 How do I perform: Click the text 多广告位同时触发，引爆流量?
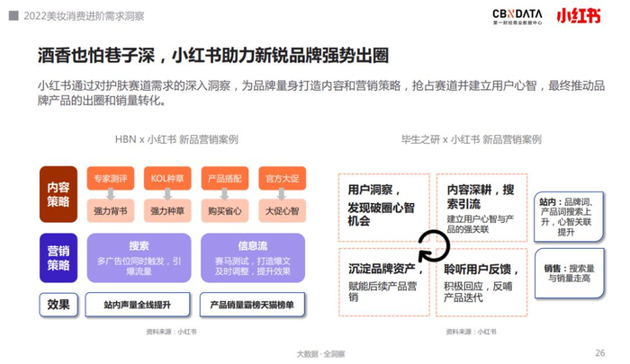pos(139,266)
